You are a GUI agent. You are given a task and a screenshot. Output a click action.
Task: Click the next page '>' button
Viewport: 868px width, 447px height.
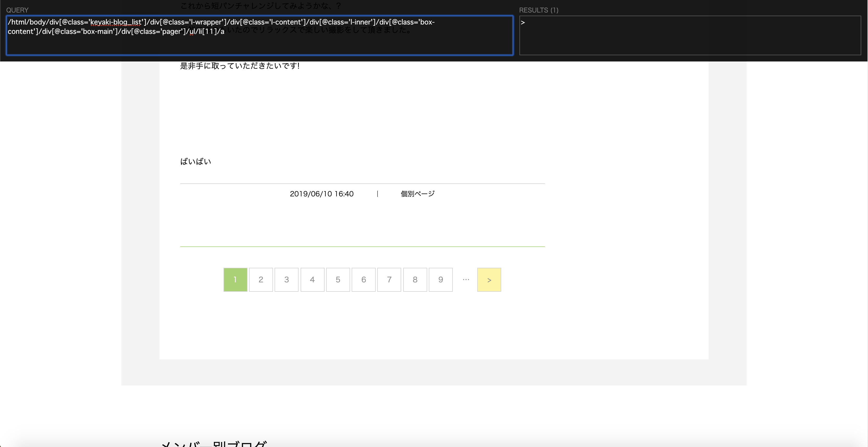489,279
